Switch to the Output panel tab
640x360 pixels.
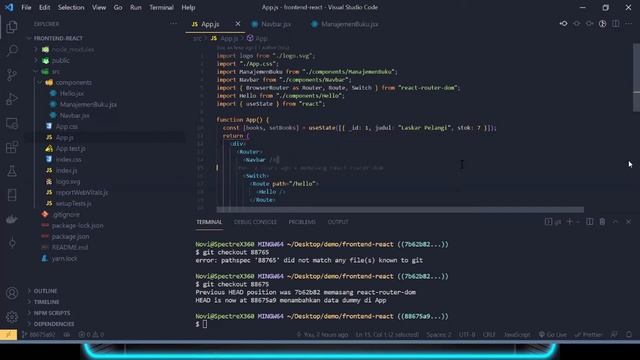point(338,222)
